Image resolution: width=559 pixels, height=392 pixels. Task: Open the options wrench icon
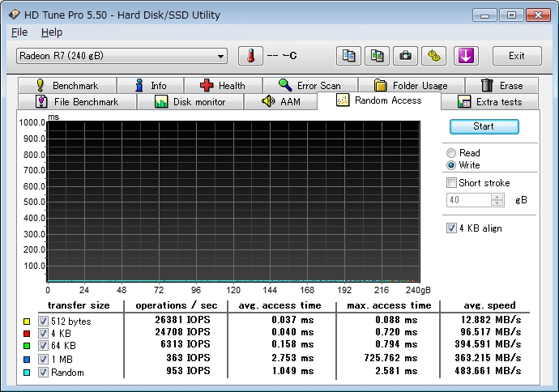[436, 56]
